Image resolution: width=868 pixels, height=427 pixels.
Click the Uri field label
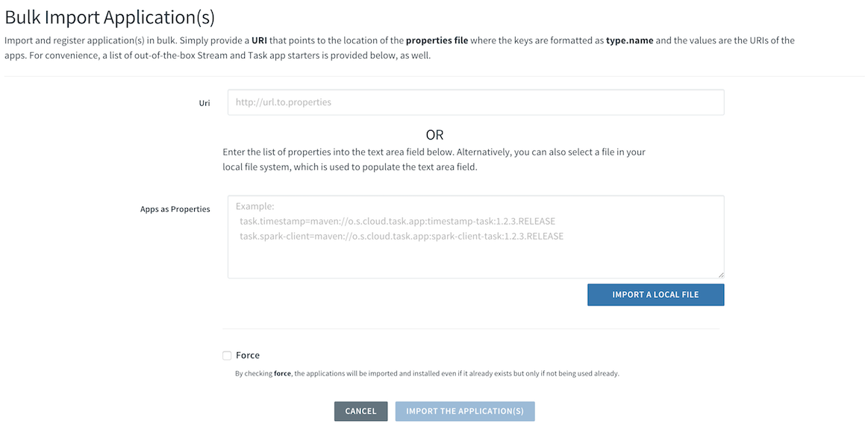coord(204,103)
